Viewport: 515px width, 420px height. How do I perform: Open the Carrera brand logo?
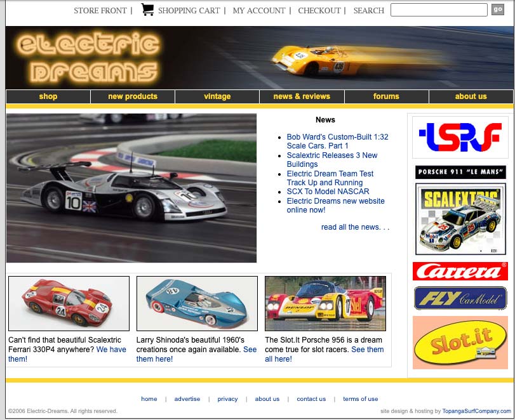[460, 272]
